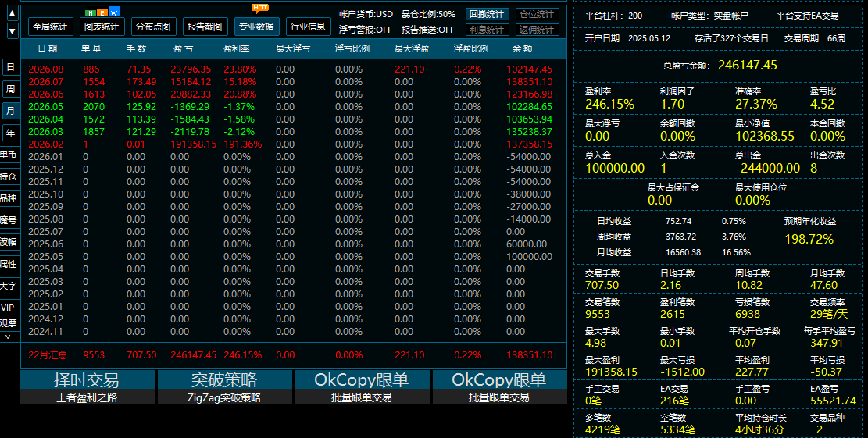Image resolution: width=868 pixels, height=438 pixels.
Task: Click the -2119.78 loss cell
Action: pos(191,132)
